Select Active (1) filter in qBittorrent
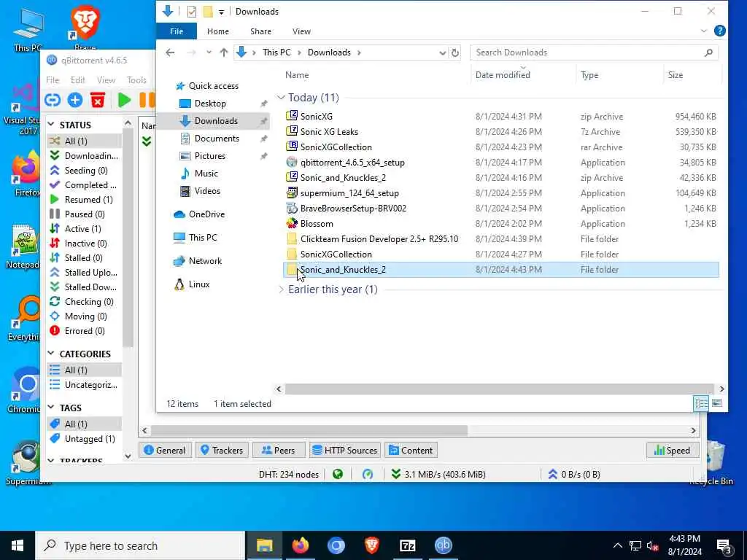 tap(85, 228)
